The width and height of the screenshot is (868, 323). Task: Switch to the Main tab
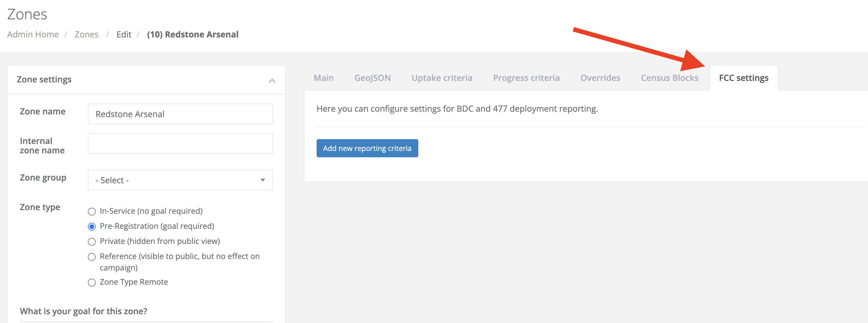tap(323, 78)
